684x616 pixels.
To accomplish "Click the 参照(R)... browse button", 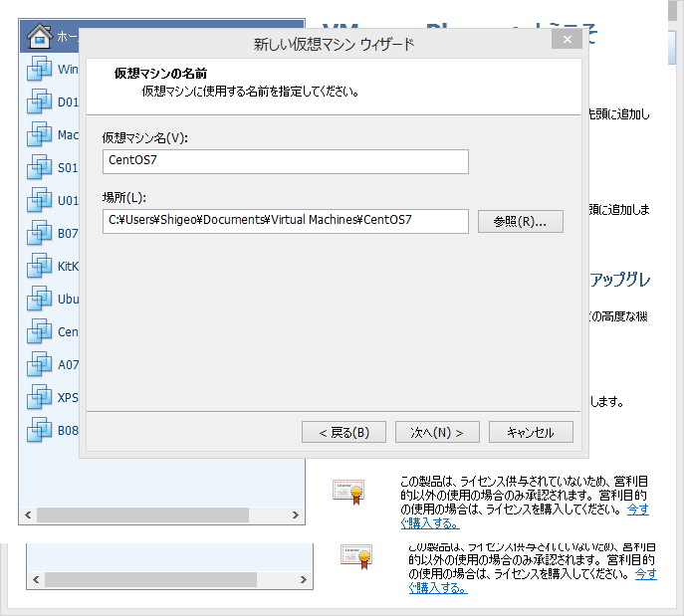I will [521, 222].
